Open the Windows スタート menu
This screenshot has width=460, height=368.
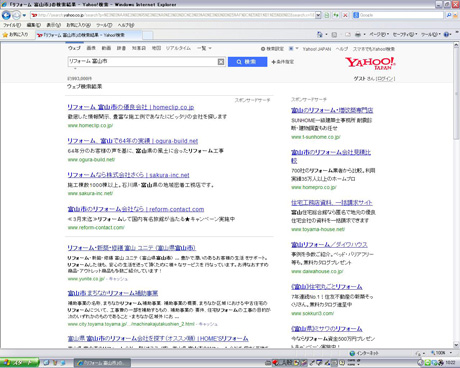(x=19, y=362)
